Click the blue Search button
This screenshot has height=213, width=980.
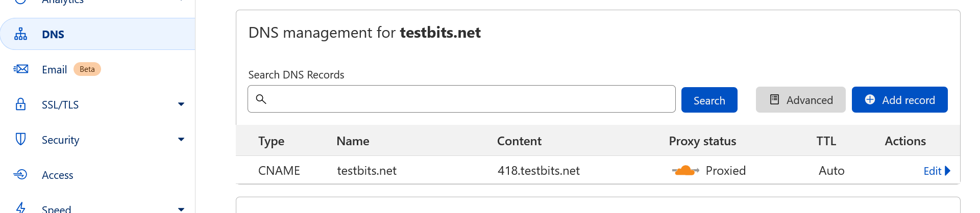[x=709, y=100]
